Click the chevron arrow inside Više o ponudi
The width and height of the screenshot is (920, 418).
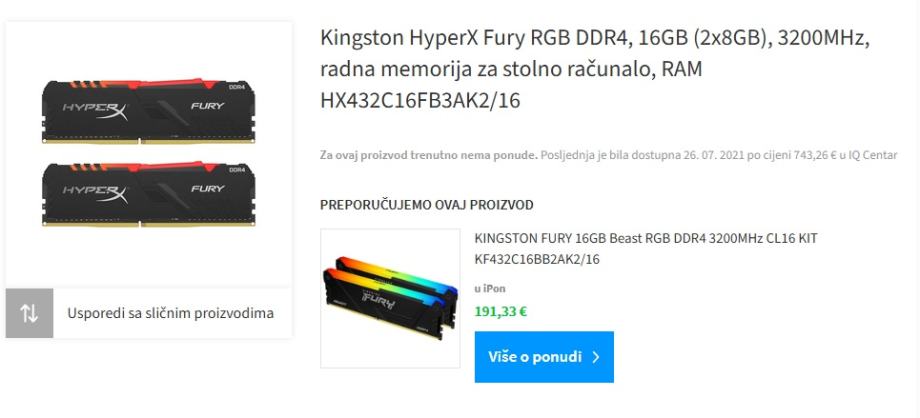tap(596, 357)
